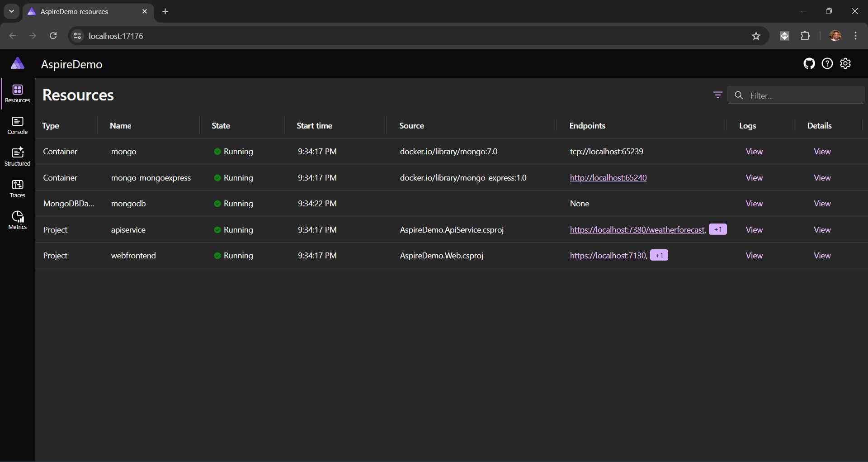Sort by the Name column header

121,126
